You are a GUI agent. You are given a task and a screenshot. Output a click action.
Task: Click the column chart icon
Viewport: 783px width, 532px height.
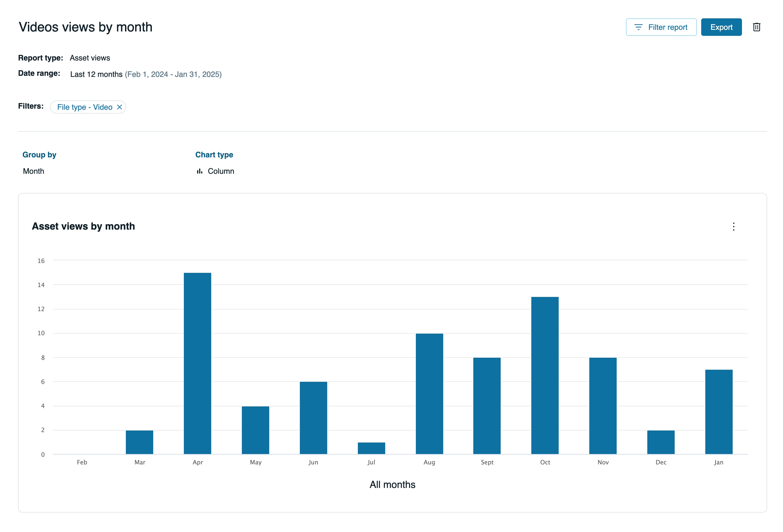(x=199, y=171)
